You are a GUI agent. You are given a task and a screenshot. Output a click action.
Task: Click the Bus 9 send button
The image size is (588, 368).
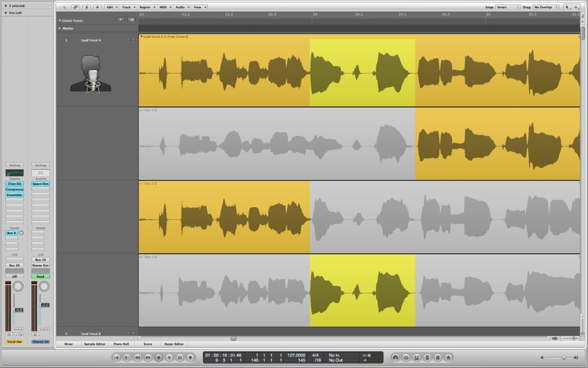point(11,233)
